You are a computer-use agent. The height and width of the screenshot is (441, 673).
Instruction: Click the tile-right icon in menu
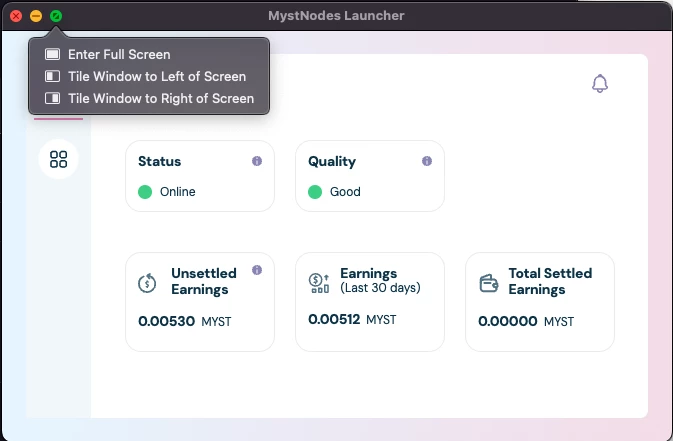[52, 98]
